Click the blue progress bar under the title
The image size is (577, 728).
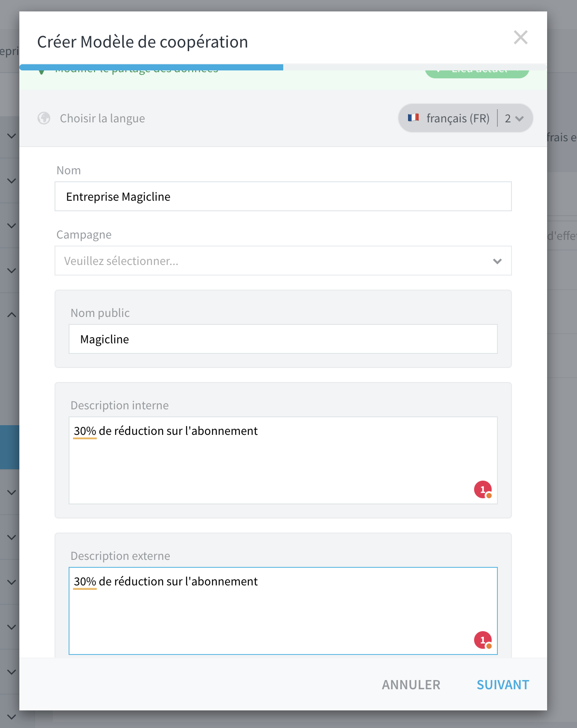point(151,67)
